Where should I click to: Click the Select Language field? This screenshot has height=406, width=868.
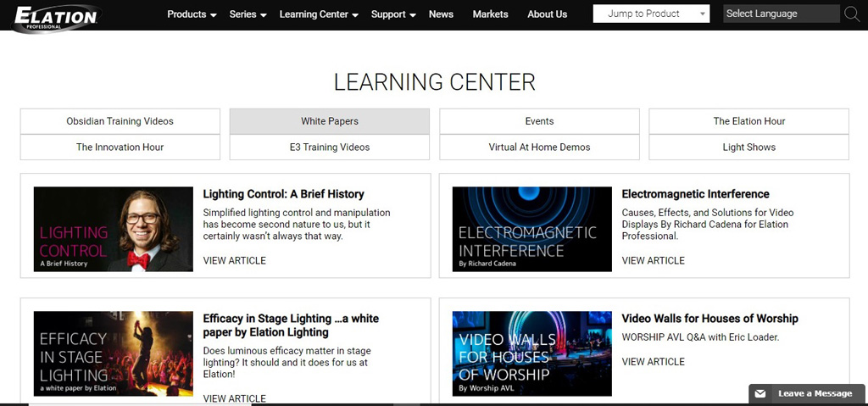click(781, 14)
